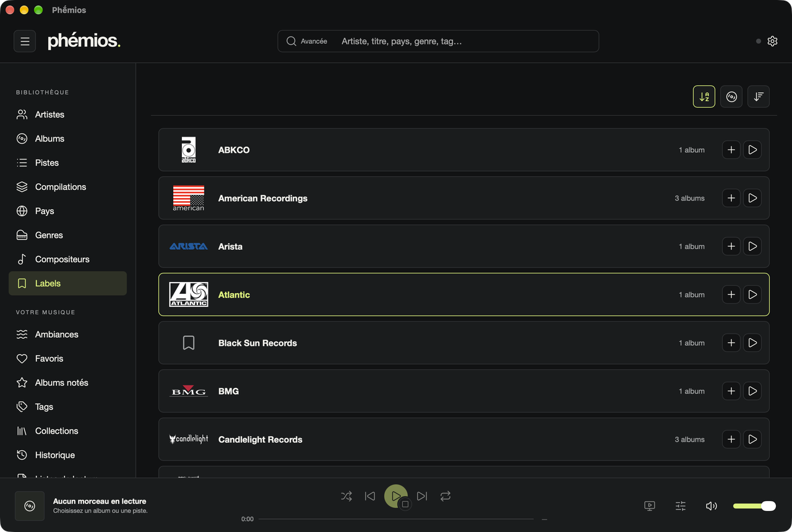Screen dimensions: 792x532
Task: Open settings gear icon
Action: coord(772,41)
